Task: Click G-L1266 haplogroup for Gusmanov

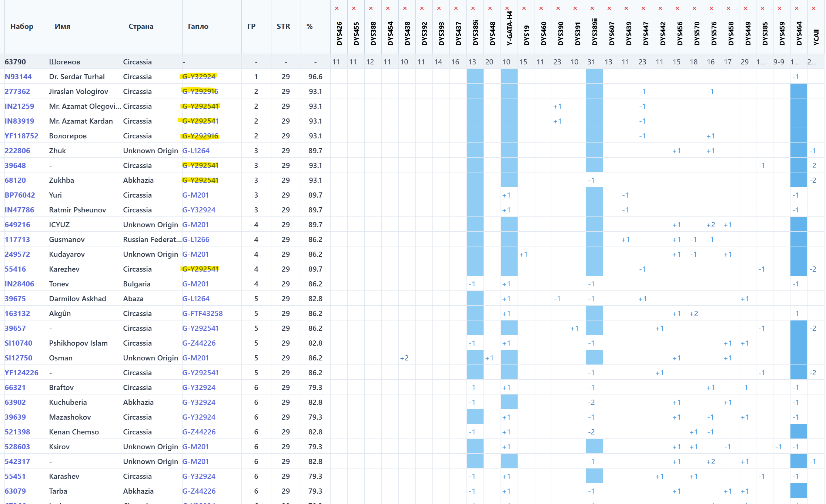Action: point(196,239)
